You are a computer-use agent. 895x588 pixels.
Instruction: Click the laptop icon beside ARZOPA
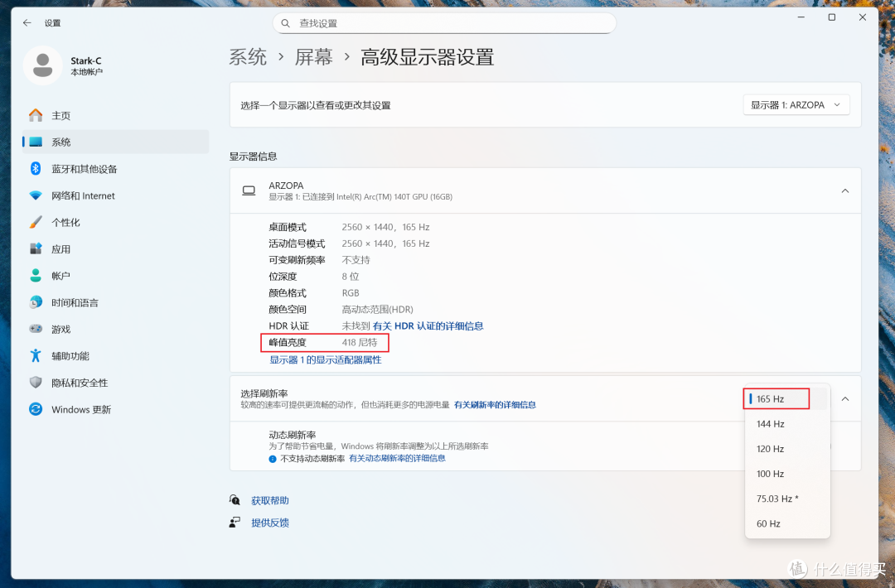point(249,190)
